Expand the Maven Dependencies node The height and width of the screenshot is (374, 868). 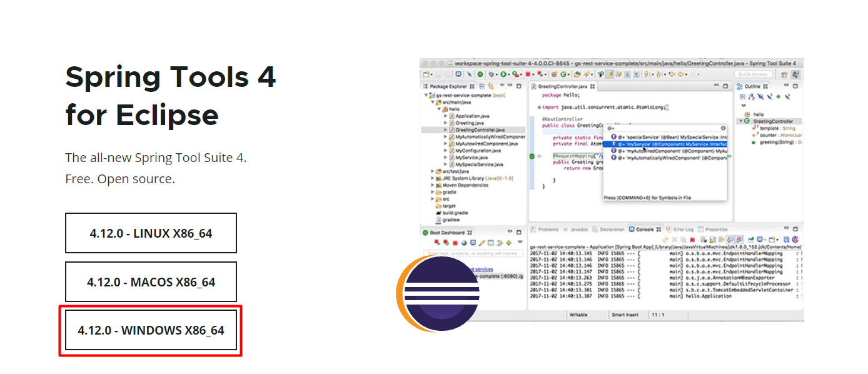click(433, 185)
